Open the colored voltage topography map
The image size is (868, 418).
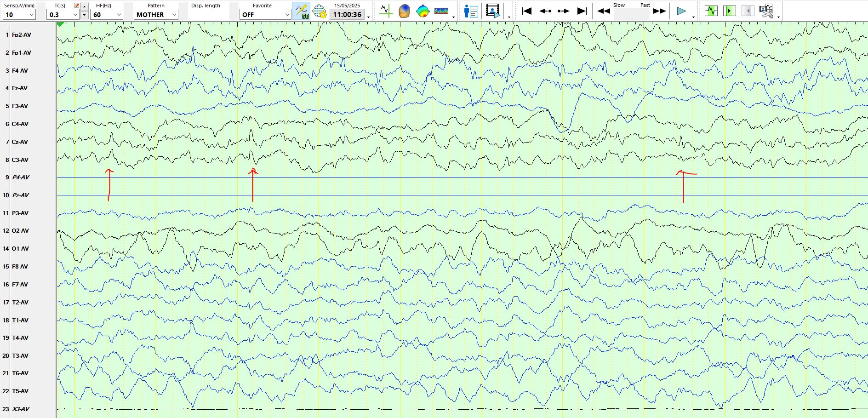click(x=423, y=11)
